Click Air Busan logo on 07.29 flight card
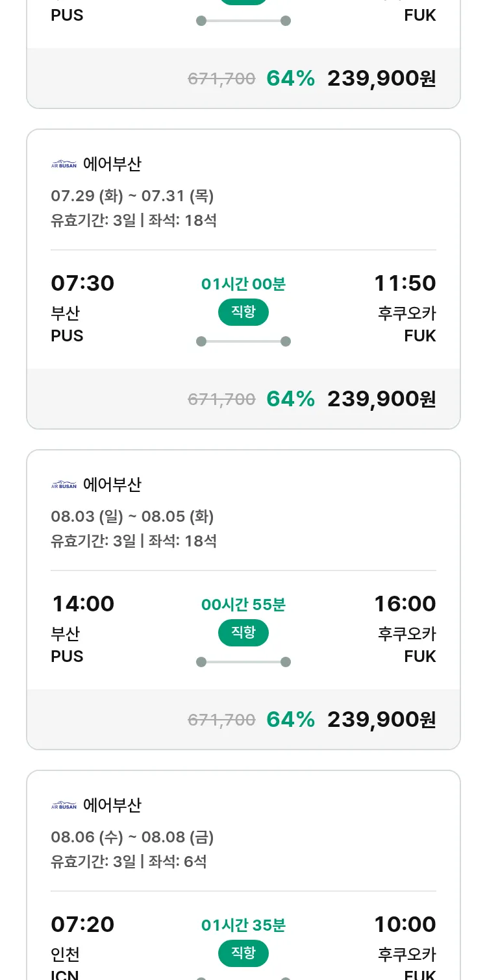 click(64, 164)
